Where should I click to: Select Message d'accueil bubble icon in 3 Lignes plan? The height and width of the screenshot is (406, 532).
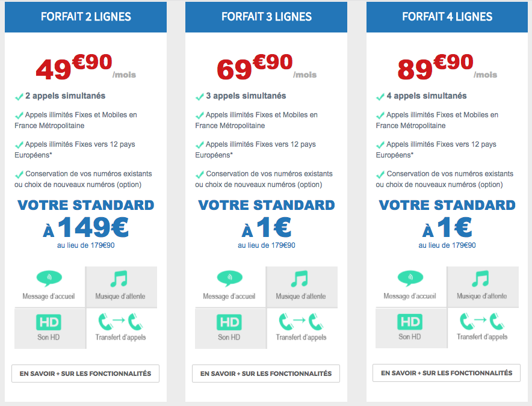[230, 278]
